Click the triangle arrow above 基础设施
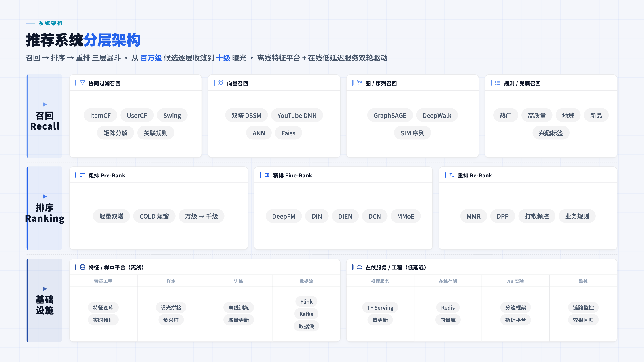This screenshot has width=644, height=362. pyautogui.click(x=45, y=289)
